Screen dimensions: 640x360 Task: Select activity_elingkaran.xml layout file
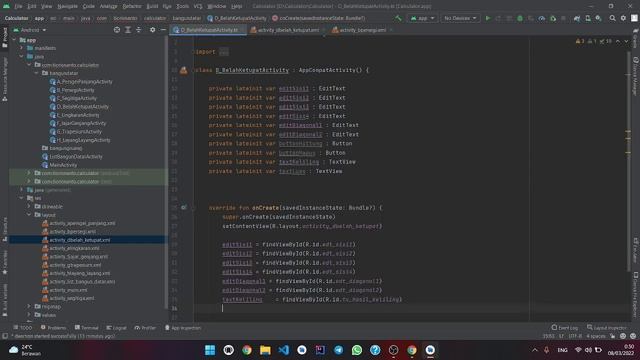point(74,248)
